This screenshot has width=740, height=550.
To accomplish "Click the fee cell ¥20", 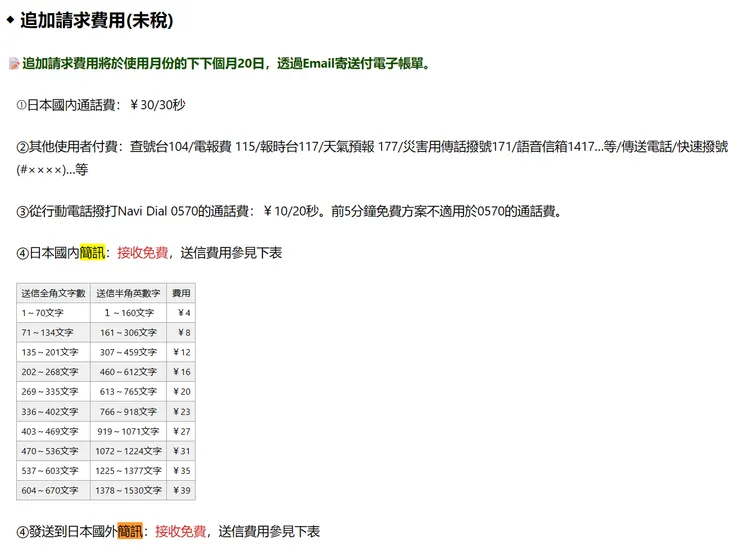I will (x=181, y=392).
